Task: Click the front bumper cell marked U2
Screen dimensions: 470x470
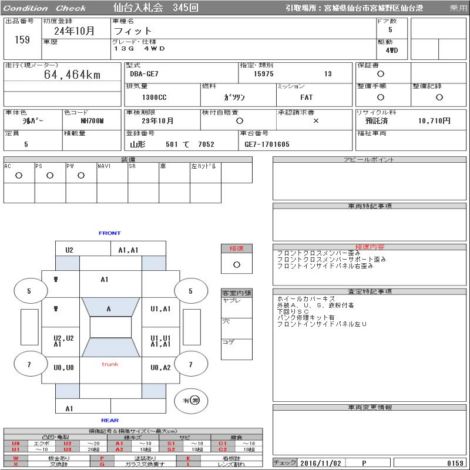Action: coord(83,248)
